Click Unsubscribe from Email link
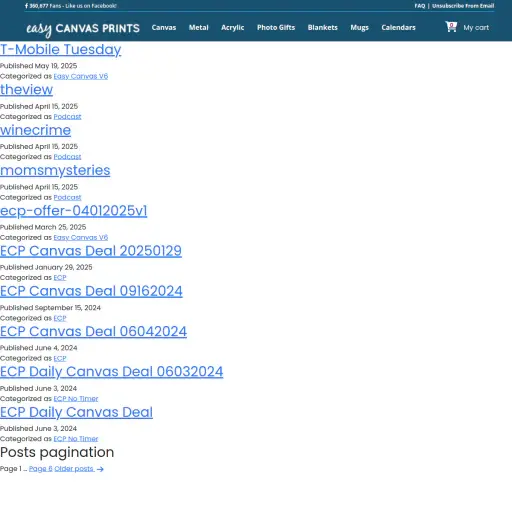This screenshot has width=512, height=512. click(463, 6)
